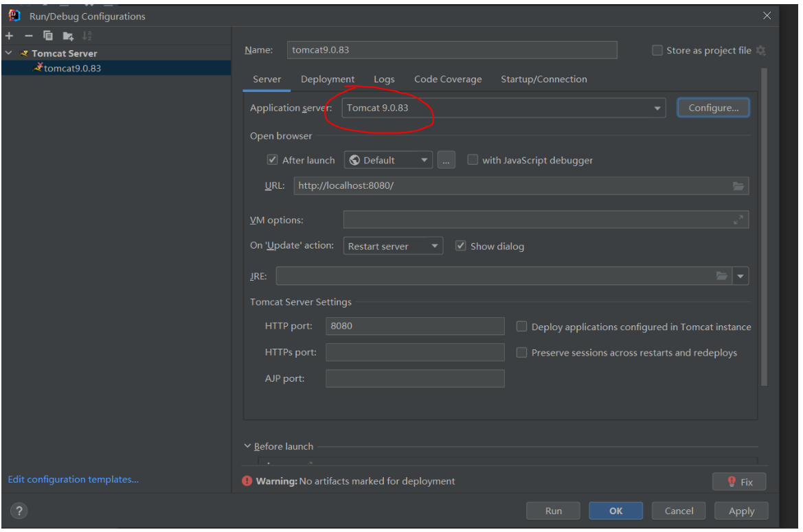Check Deploy applications configured in Tomcat instance

pos(521,326)
